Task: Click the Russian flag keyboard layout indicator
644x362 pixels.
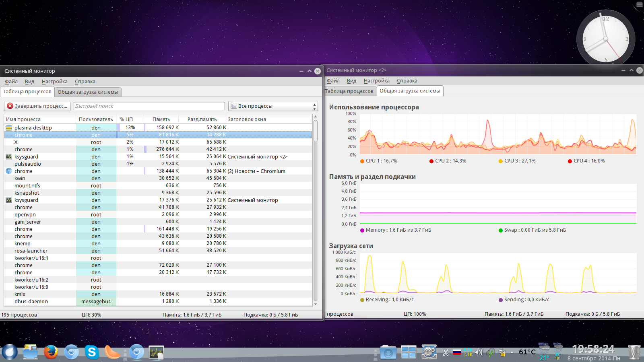Action: click(x=456, y=352)
